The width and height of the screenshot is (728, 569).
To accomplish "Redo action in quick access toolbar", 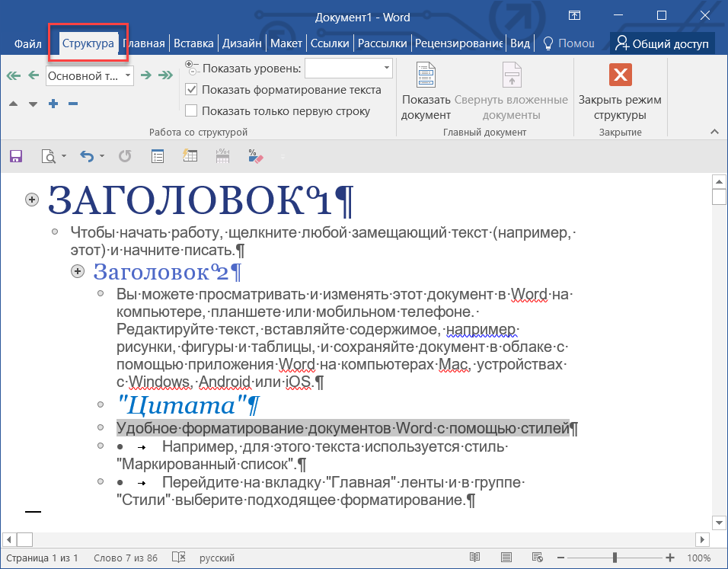I will 125,156.
